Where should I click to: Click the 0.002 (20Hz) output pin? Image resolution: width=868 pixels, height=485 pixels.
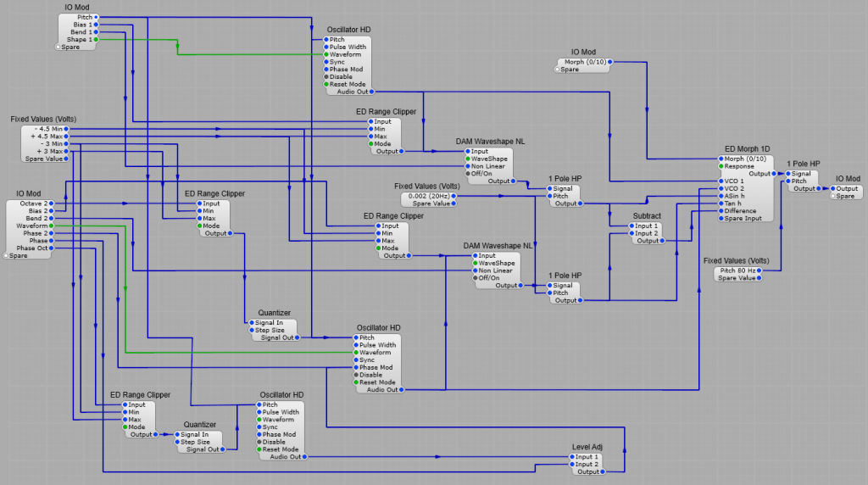pos(453,196)
